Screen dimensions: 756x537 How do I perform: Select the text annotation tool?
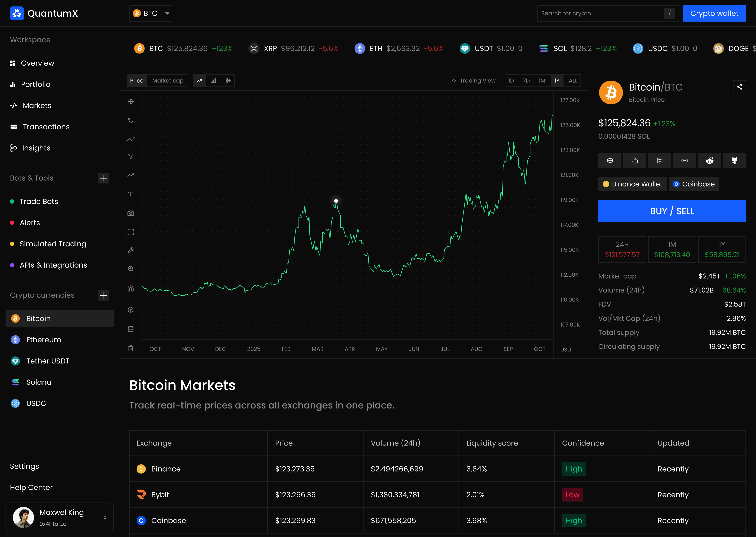pos(131,194)
